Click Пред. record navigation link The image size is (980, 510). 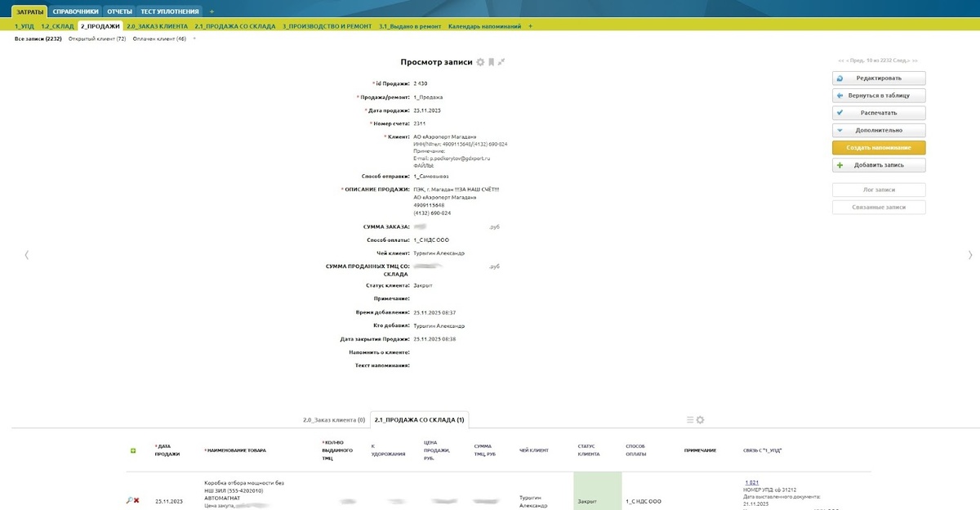854,61
